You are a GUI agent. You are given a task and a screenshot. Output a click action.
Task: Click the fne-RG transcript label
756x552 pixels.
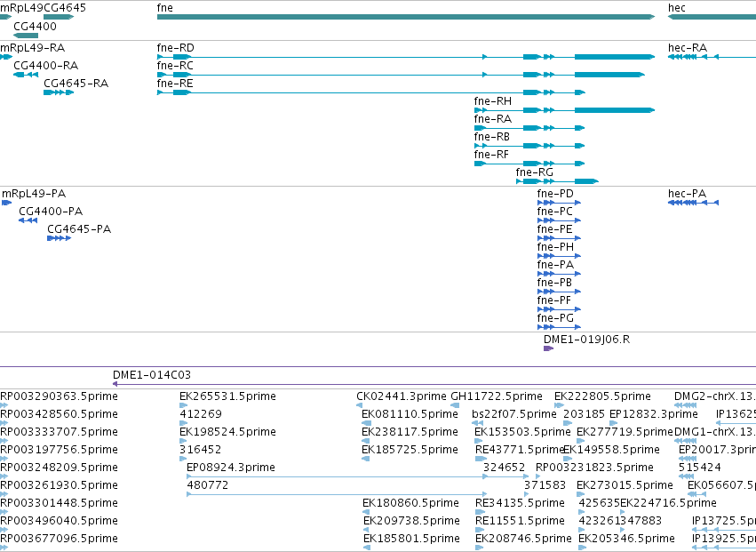[x=535, y=172]
